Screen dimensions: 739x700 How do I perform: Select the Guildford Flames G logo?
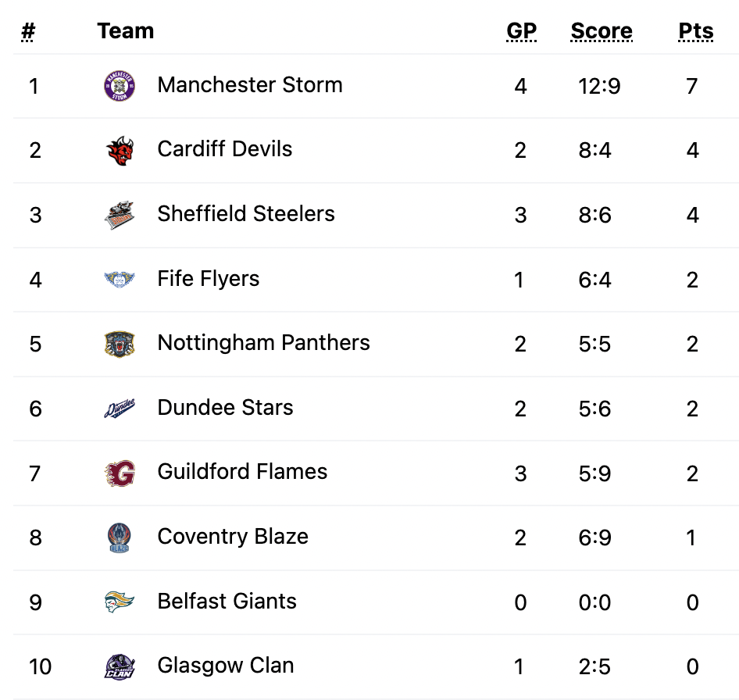tap(120, 473)
